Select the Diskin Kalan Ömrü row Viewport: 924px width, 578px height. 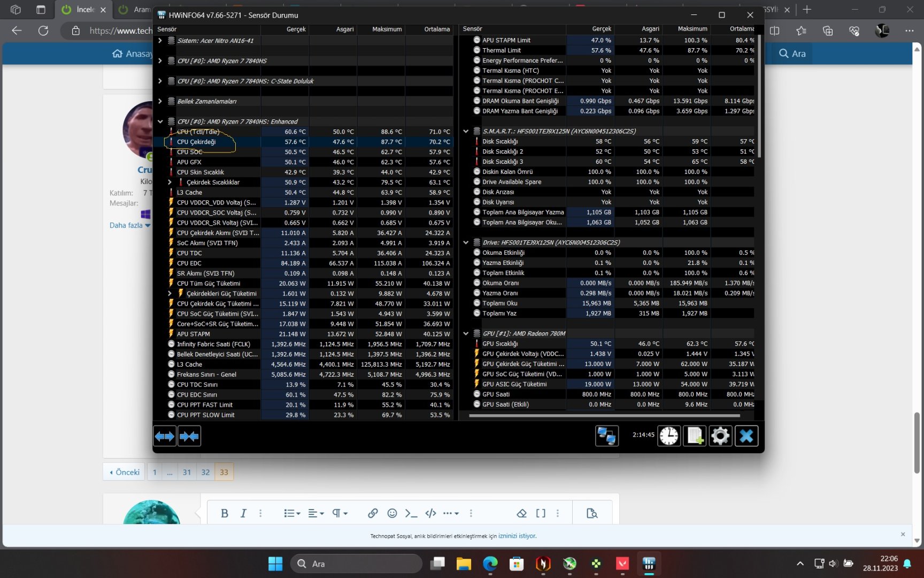click(x=610, y=172)
